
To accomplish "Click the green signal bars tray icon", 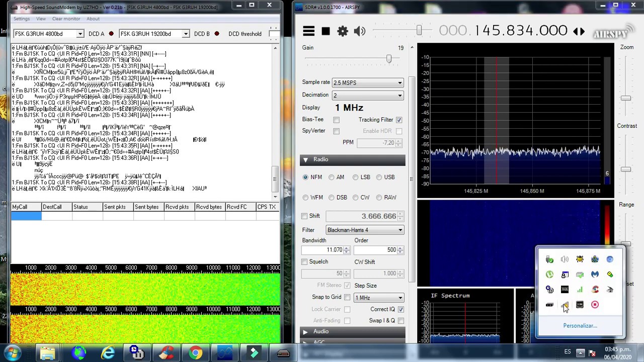I will point(580,290).
